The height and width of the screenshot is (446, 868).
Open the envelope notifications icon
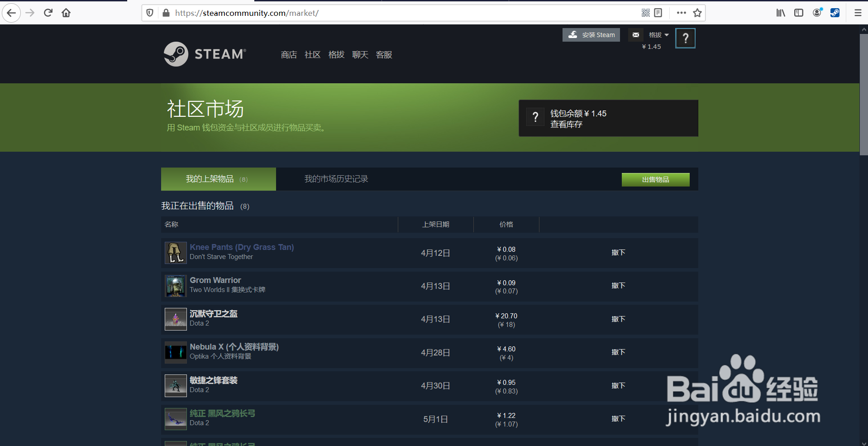pyautogui.click(x=636, y=35)
